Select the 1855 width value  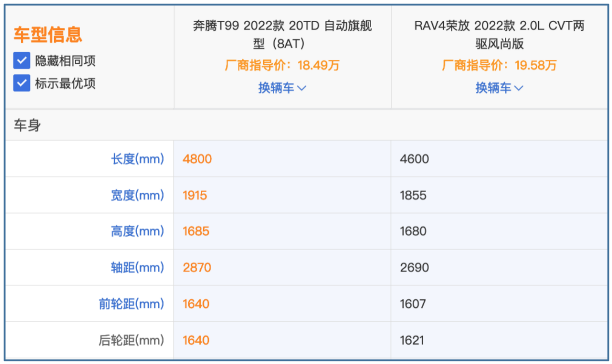coord(413,195)
